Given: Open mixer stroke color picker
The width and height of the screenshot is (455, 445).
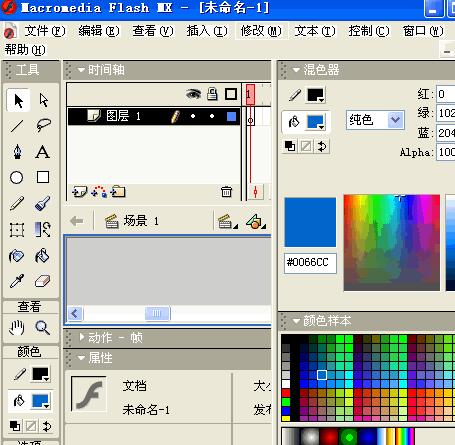Looking at the screenshot, I should 315,95.
